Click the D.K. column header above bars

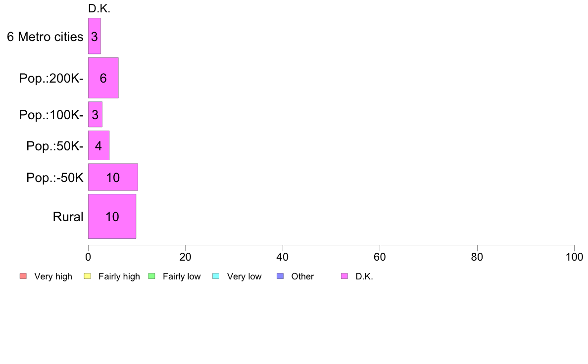99,8
